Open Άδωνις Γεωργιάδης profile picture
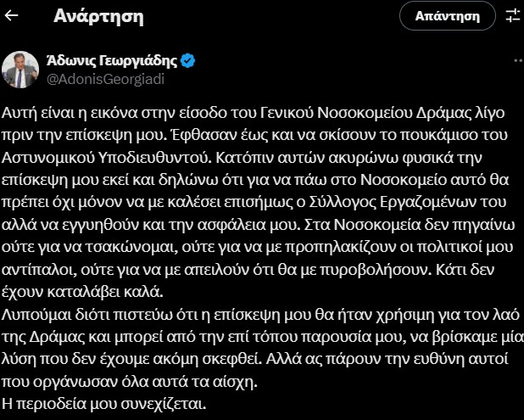This screenshot has height=420, width=524. [20, 68]
